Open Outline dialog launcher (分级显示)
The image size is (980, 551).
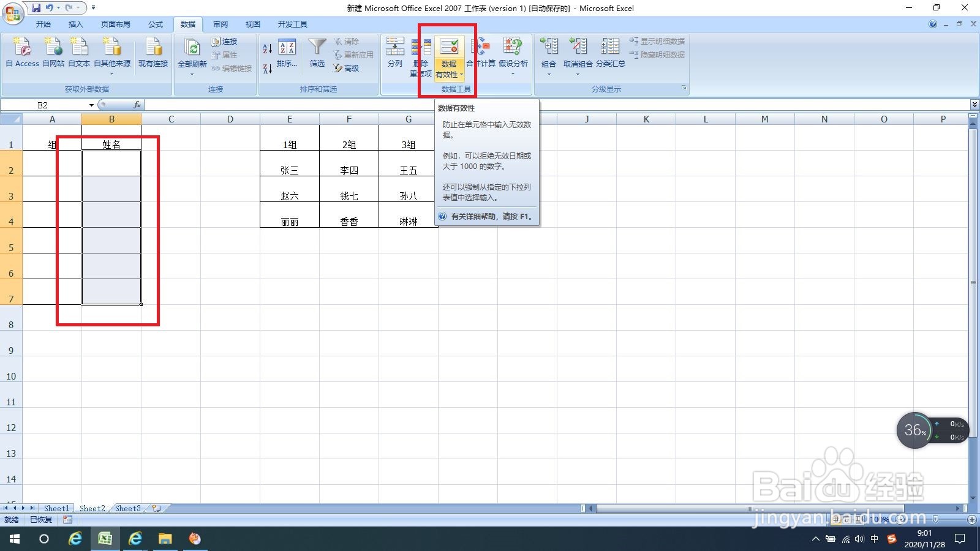point(684,88)
